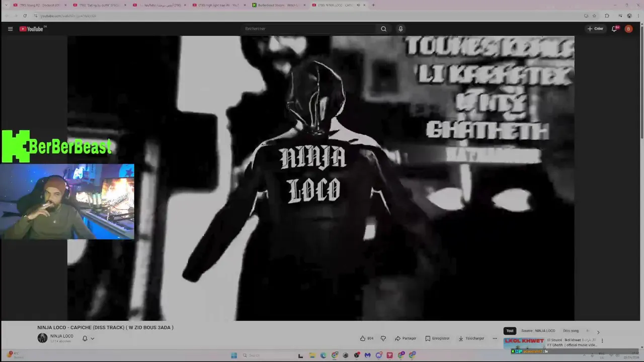Toggle channel notification bell for NINJA LOCO
Screen dimensions: 644x362
point(85,338)
